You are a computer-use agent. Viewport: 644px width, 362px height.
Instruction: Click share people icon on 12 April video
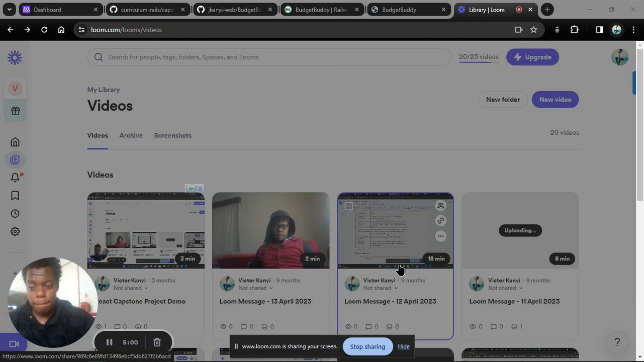point(441,206)
